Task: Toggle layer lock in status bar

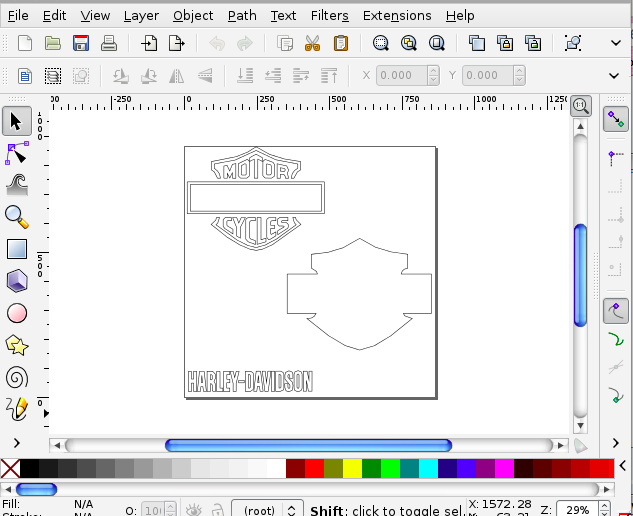Action: click(217, 510)
